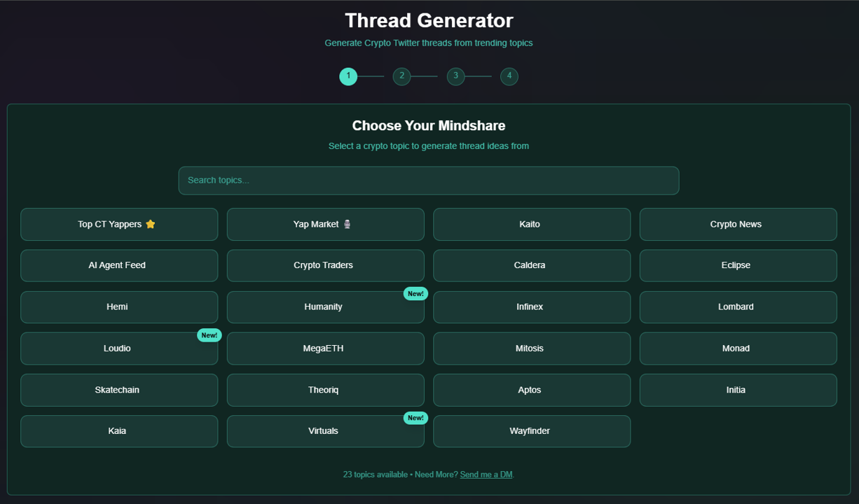Select the Initia topic
The image size is (859, 504).
(738, 390)
